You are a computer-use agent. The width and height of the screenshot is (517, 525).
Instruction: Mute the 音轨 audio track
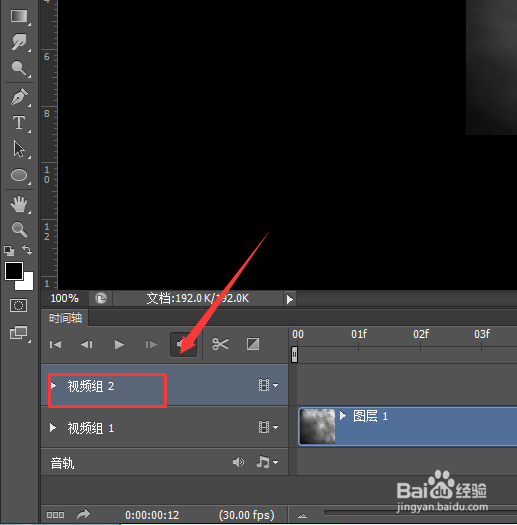[238, 462]
